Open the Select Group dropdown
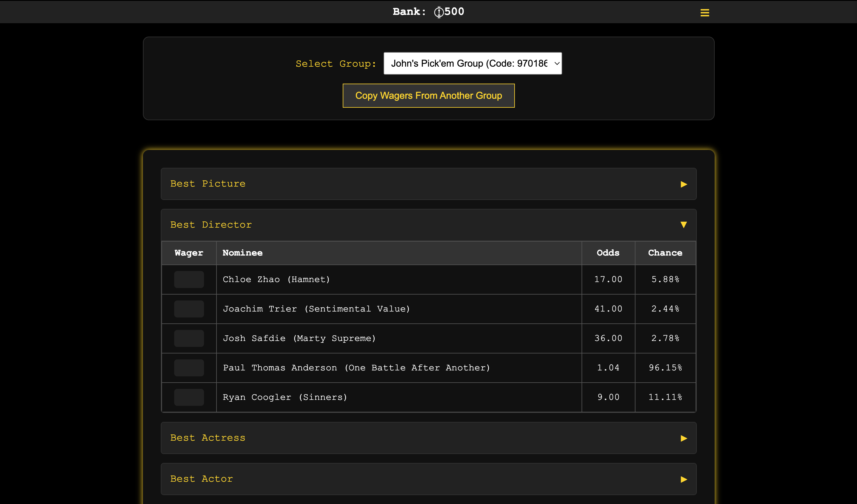 click(472, 63)
